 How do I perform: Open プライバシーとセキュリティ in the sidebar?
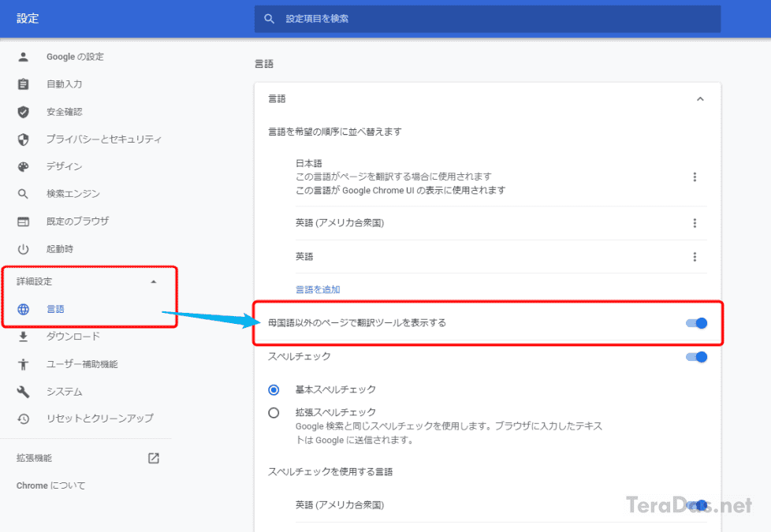[x=104, y=140]
